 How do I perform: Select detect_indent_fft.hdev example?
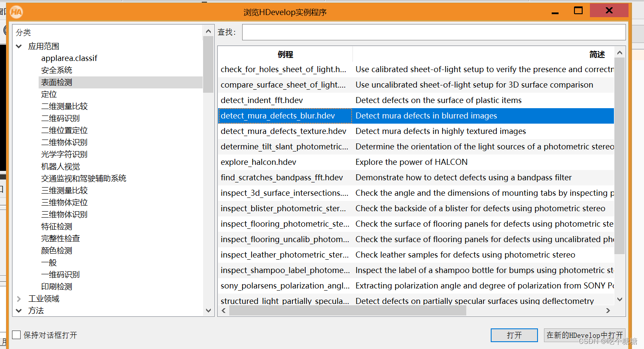click(262, 100)
